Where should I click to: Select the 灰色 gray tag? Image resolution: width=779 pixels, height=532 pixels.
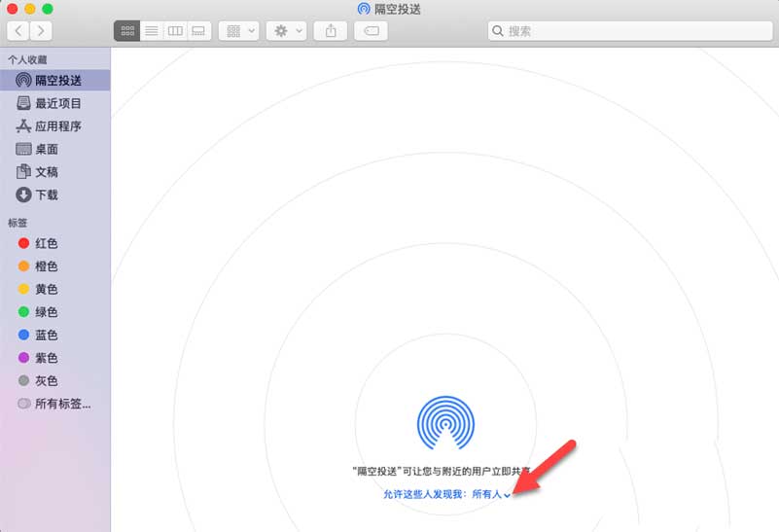click(55, 380)
